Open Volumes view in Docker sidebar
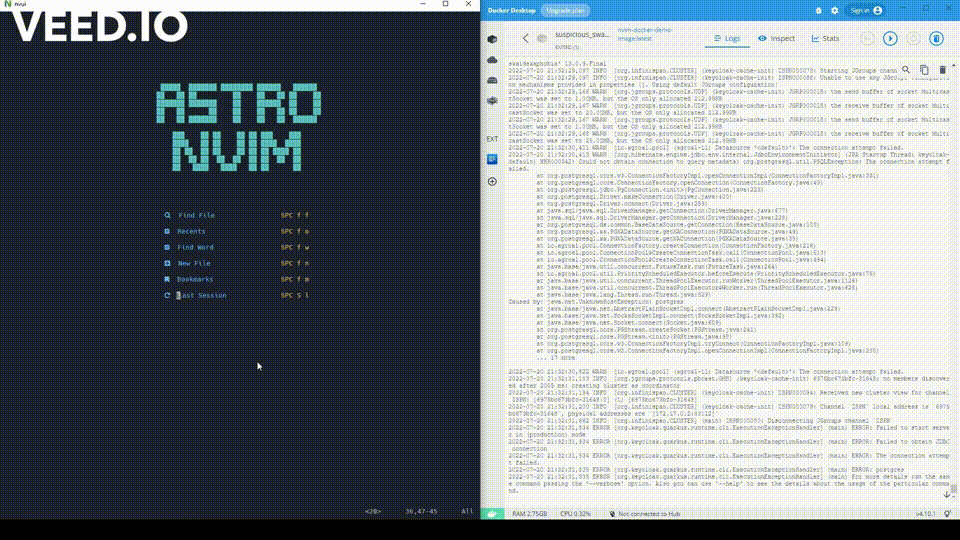The height and width of the screenshot is (540, 960). coord(492,80)
